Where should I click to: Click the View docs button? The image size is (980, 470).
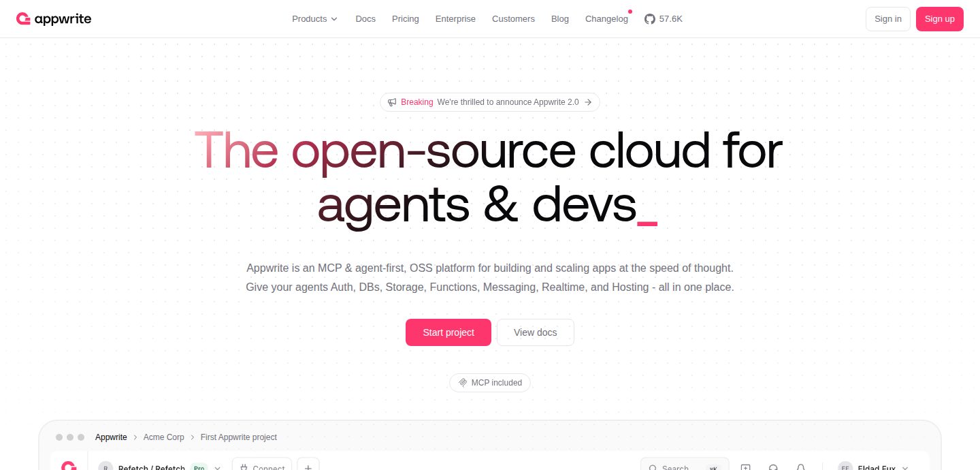[x=536, y=332]
